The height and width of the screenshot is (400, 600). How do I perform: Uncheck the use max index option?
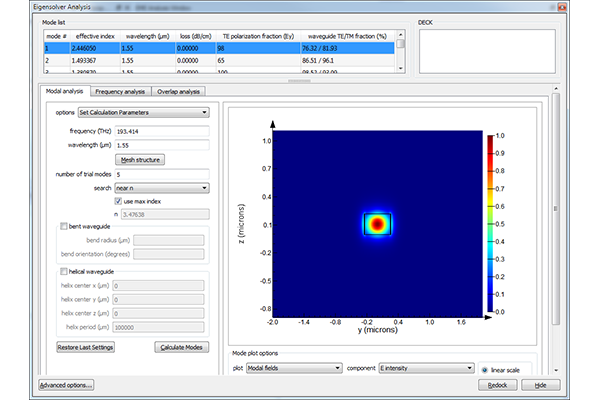coord(118,200)
